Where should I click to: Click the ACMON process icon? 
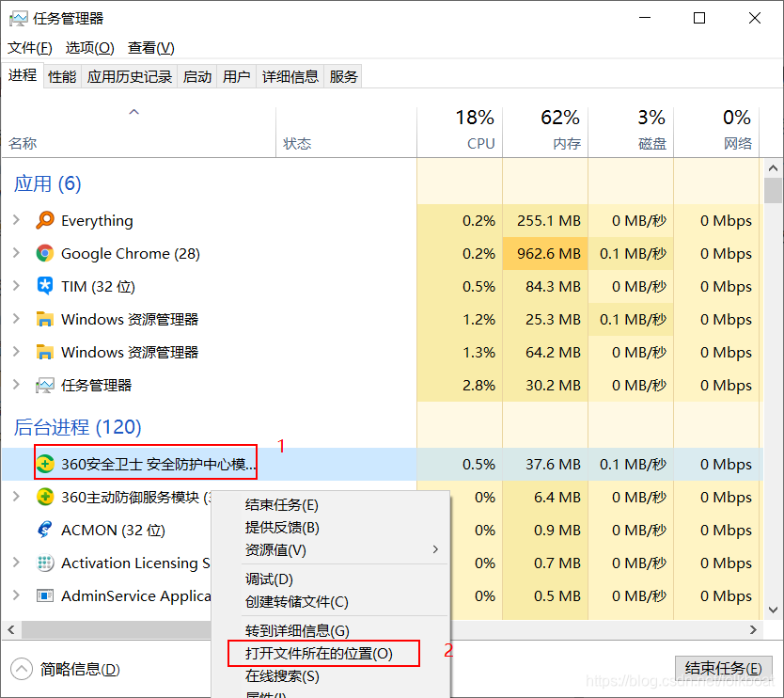45,530
